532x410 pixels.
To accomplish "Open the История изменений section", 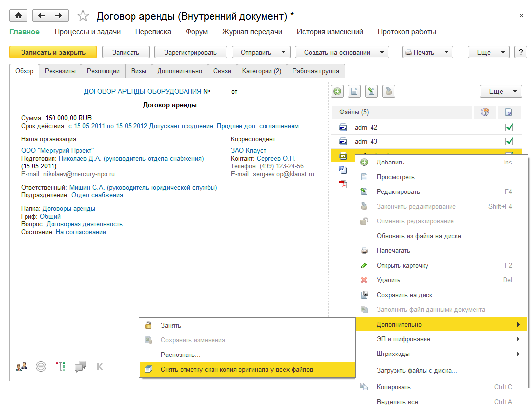I will (330, 32).
